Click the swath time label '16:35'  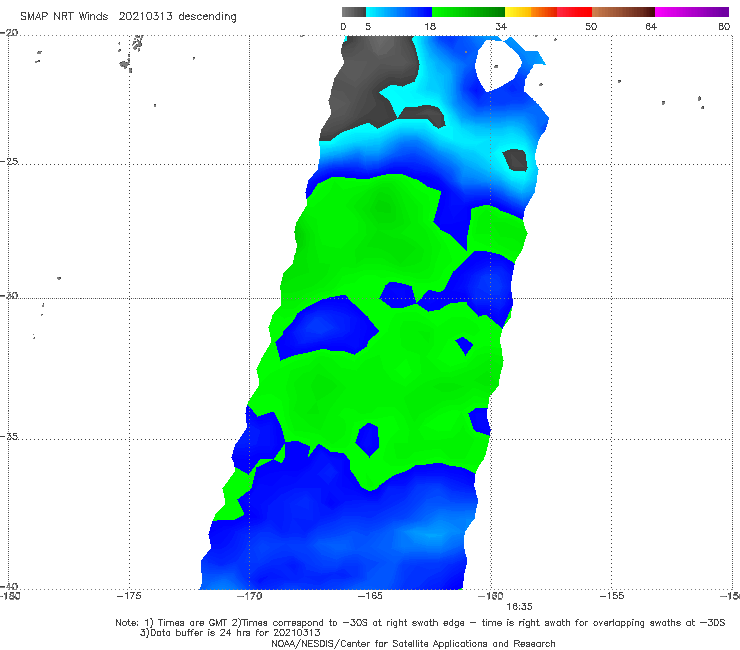pos(519,607)
